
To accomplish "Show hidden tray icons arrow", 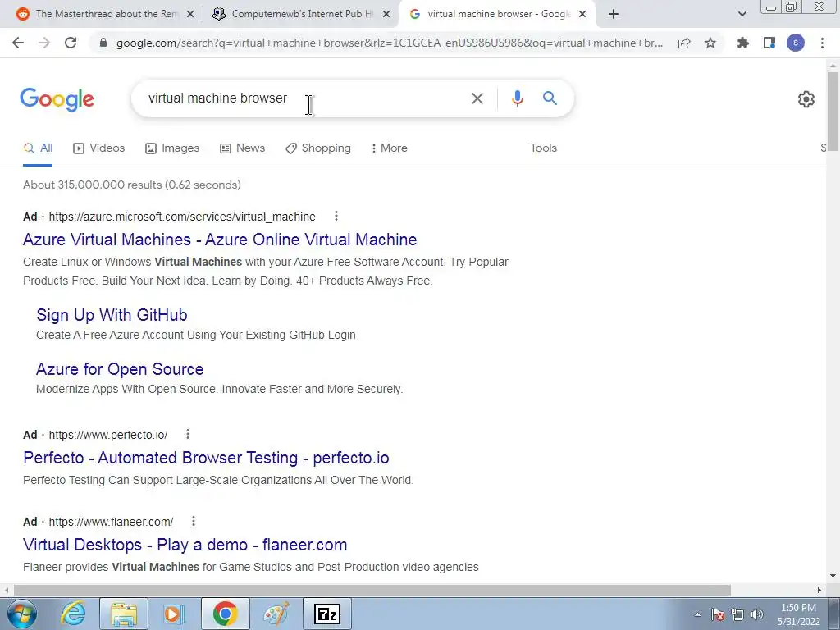I will click(x=697, y=614).
